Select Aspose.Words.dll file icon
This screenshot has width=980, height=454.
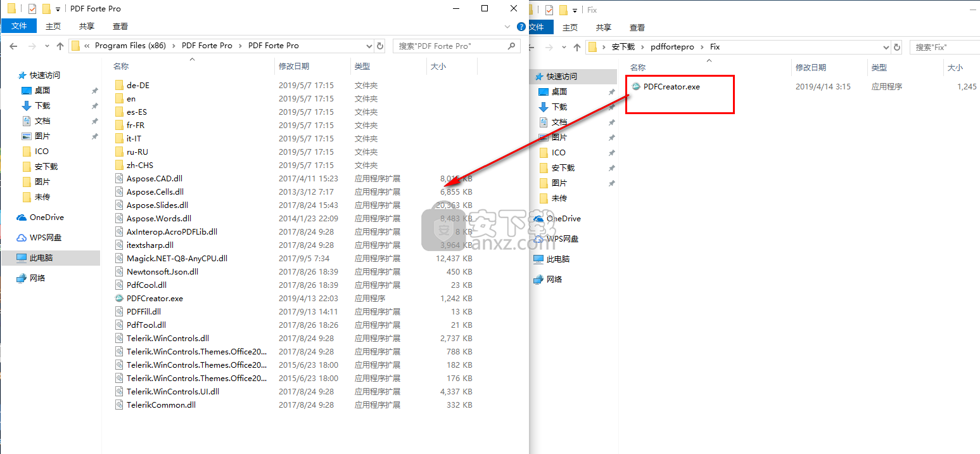click(120, 218)
